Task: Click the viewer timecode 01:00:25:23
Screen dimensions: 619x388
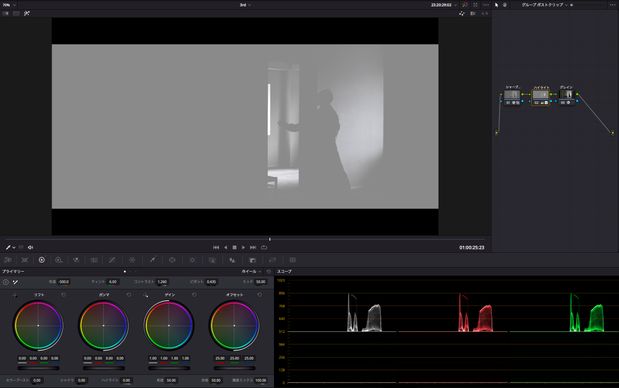Action: point(472,248)
